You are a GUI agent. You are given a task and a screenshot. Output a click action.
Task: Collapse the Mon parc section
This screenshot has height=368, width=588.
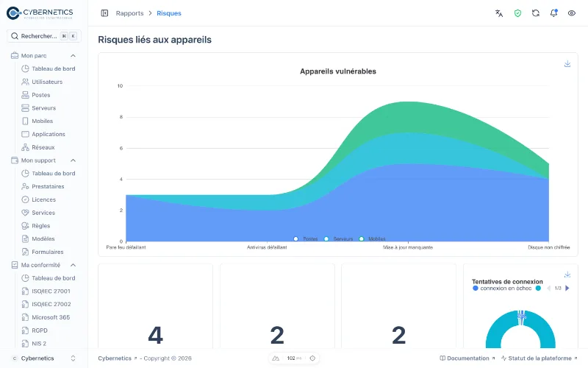point(73,56)
